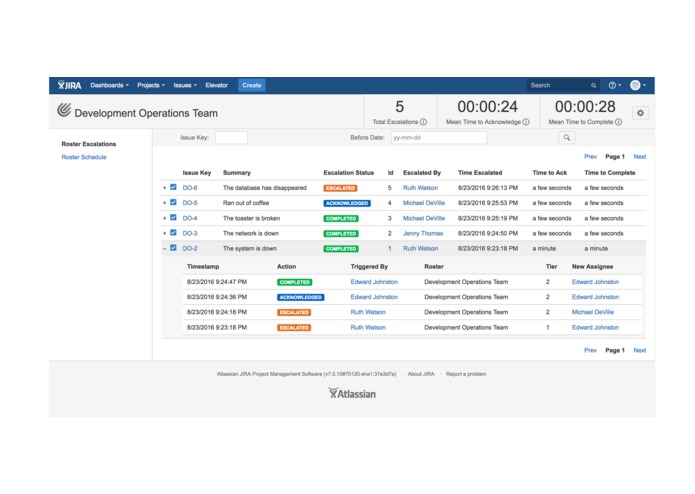Screen dimensions: 695x494
Task: Click the Development Operations Team roster logo
Action: 64,110
